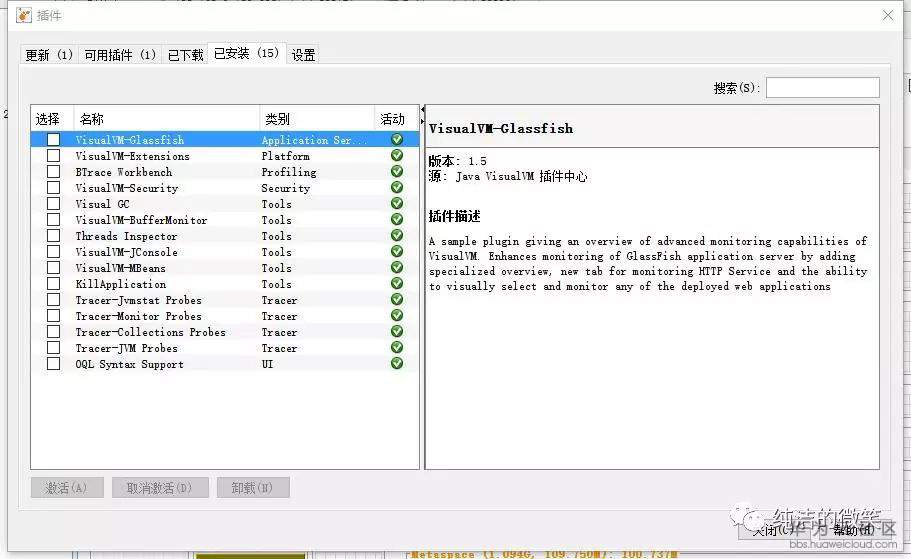Select the 'VisualVM-JConsole' plugin name
Viewport: 911px width, 559px height.
coord(127,252)
